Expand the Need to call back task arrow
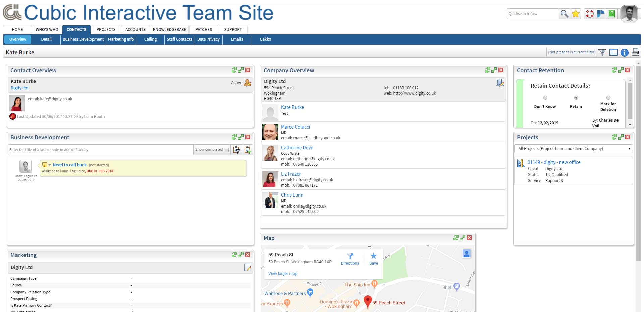This screenshot has height=312, width=644. tap(50, 165)
